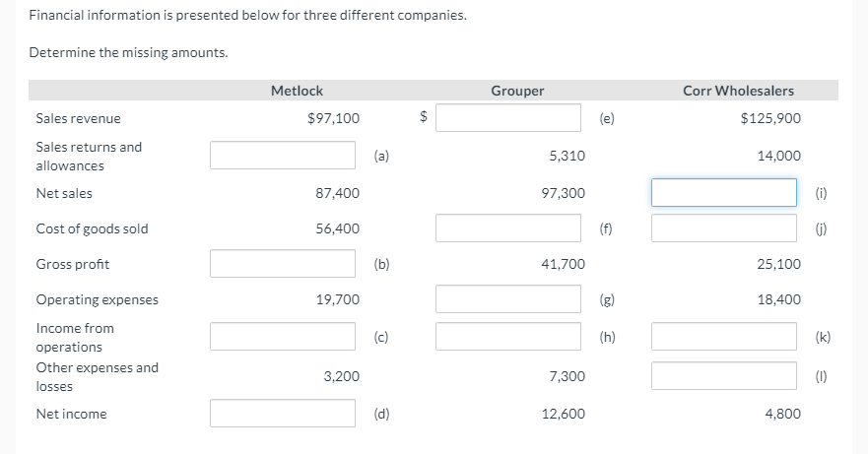This screenshot has height=454, width=868.
Task: Focus Grouper's Operating expenses input box (g)
Action: pyautogui.click(x=509, y=298)
